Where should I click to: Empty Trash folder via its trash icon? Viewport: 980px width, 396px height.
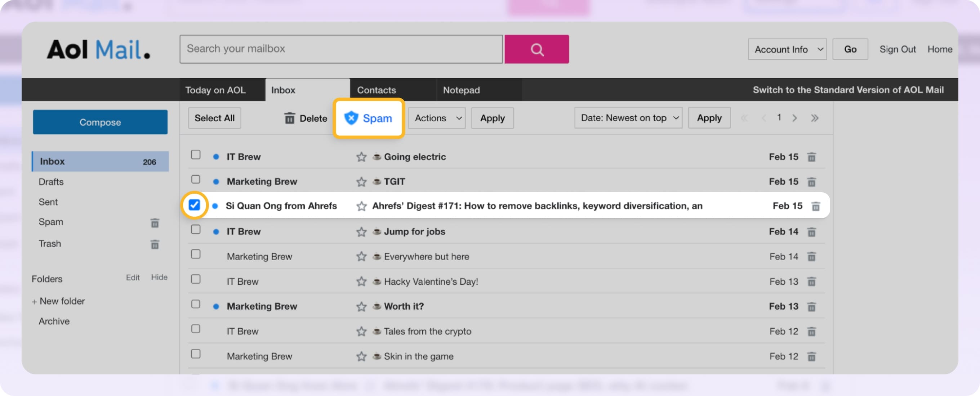pyautogui.click(x=155, y=245)
